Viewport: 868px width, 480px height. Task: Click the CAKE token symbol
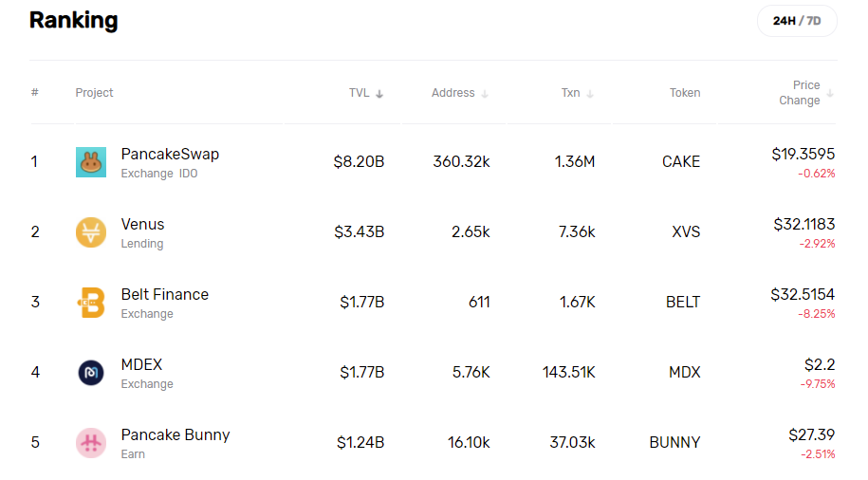(x=681, y=161)
